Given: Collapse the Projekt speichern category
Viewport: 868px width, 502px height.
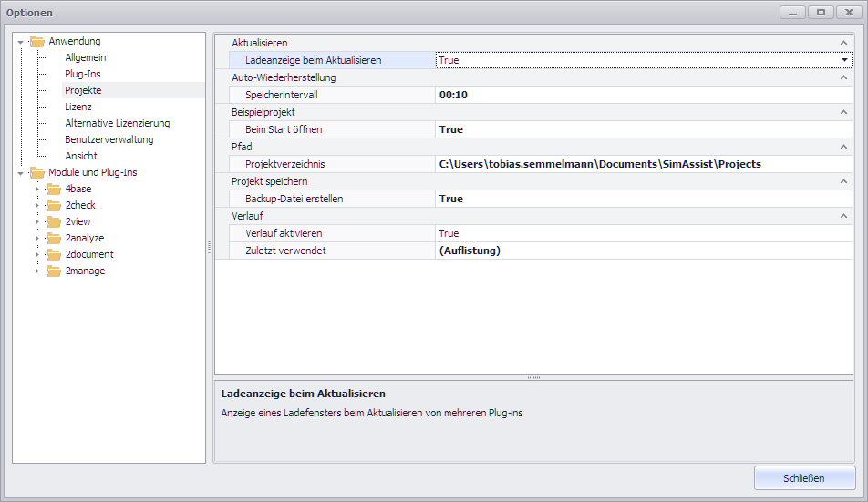Looking at the screenshot, I should (843, 181).
